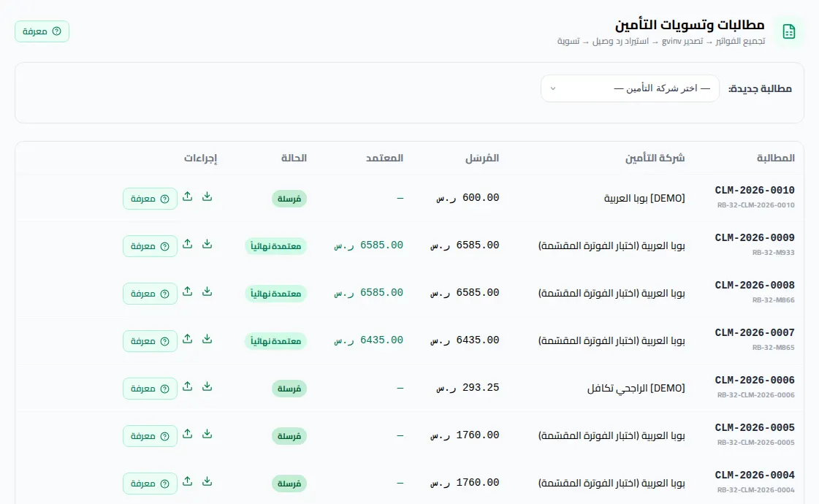This screenshot has height=504, width=819.
Task: Open معرفة help for claim CLM-2026-0006
Action: click(x=150, y=389)
